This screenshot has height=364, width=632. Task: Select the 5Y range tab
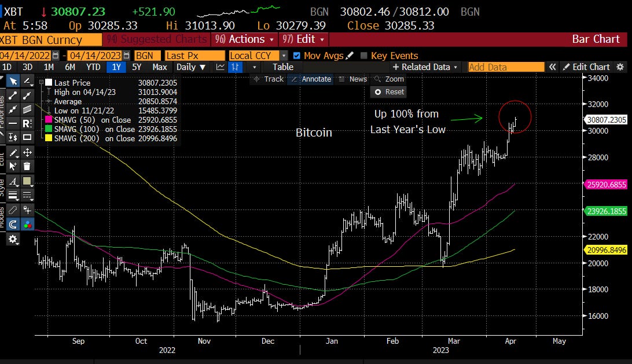click(137, 67)
